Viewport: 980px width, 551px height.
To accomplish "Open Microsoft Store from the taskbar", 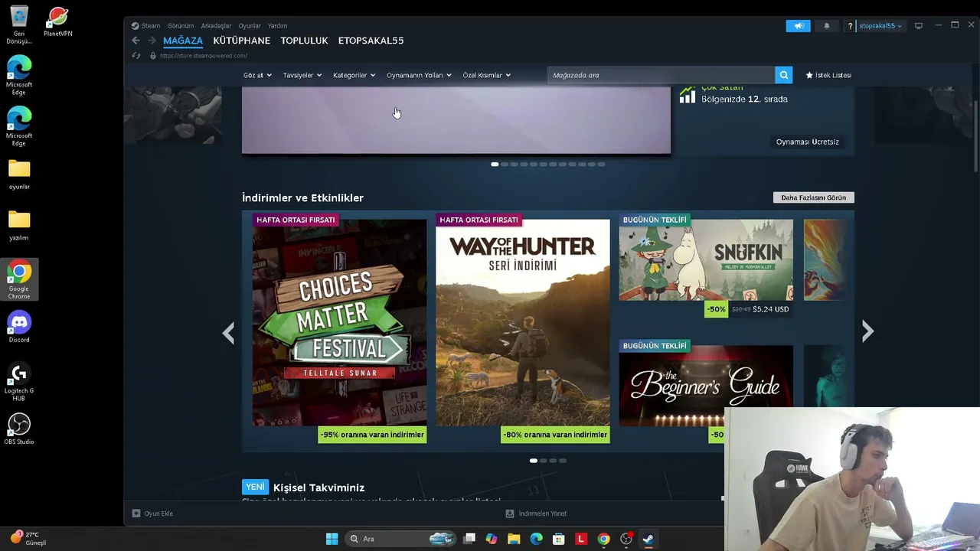I will (559, 539).
